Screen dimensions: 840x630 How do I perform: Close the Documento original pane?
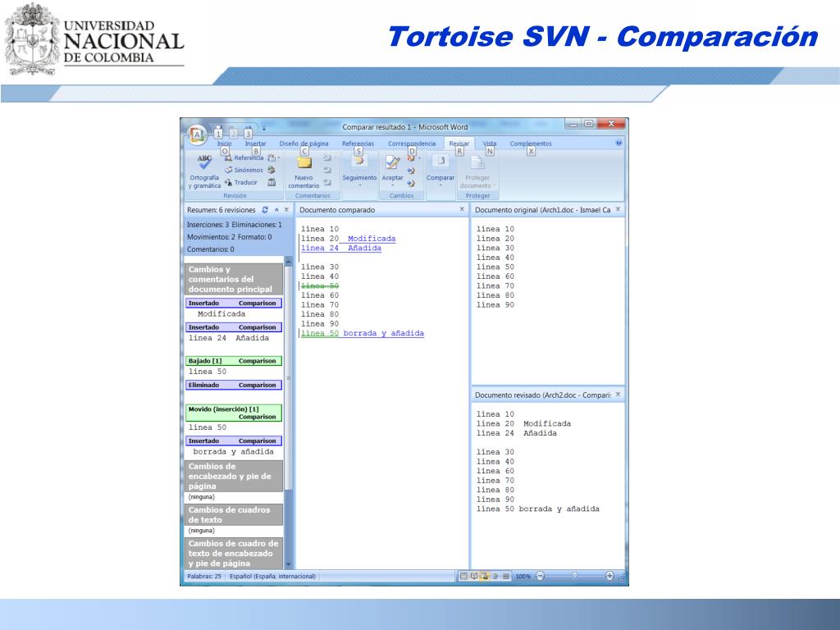coord(618,209)
